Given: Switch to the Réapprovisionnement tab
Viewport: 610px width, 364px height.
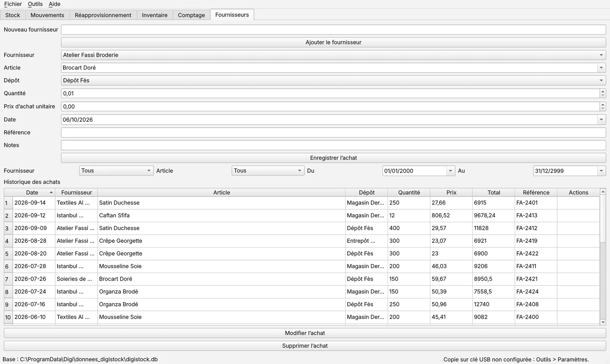Looking at the screenshot, I should [103, 15].
